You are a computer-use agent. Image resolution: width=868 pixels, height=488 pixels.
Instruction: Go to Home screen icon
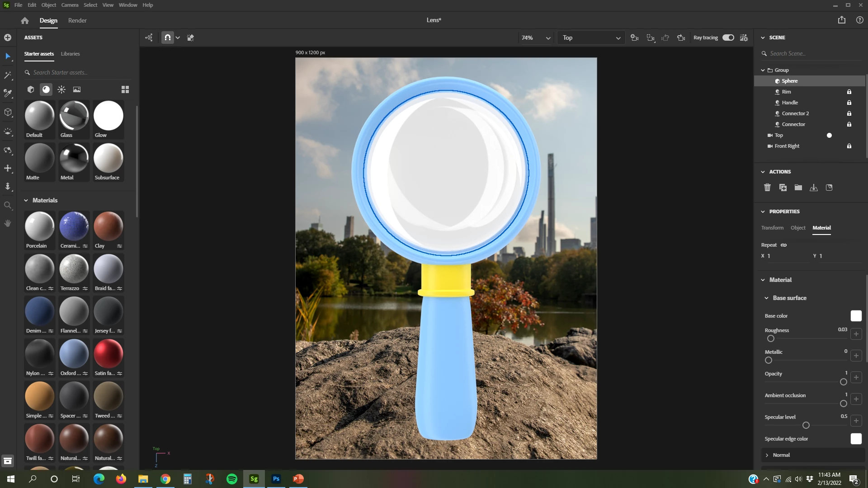(25, 20)
